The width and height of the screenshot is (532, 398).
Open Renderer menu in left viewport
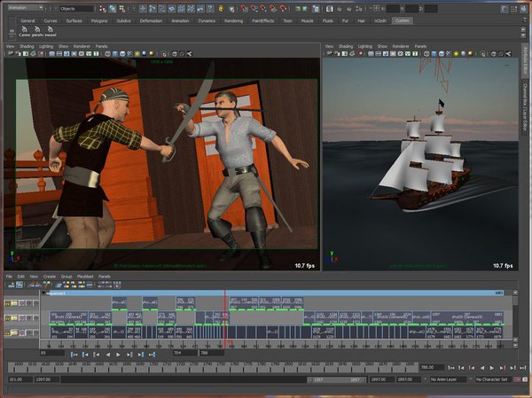point(82,46)
